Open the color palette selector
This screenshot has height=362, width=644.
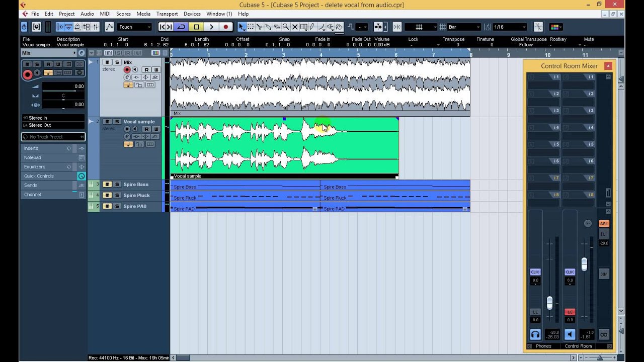click(555, 27)
